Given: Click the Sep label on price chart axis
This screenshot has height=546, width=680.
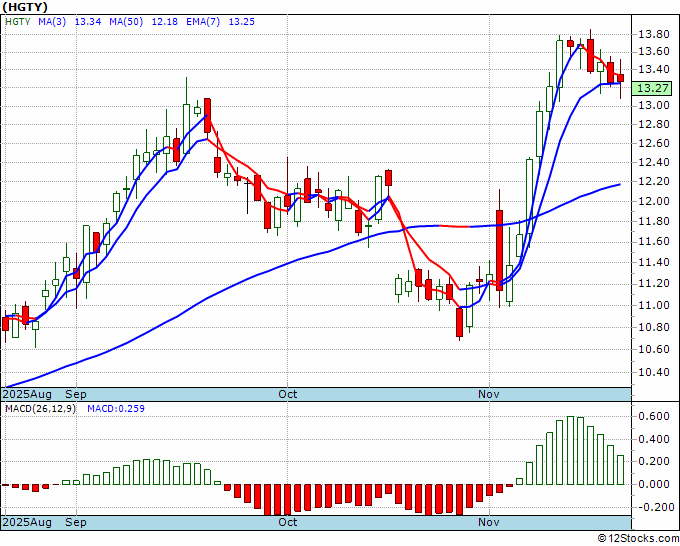Looking at the screenshot, I should click(76, 394).
